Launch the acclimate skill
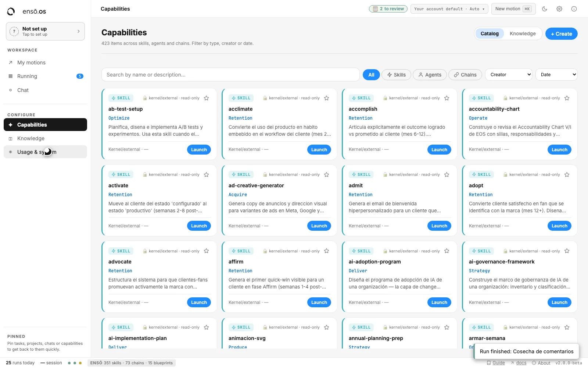Viewport: 588px width, 368px height. [319, 150]
